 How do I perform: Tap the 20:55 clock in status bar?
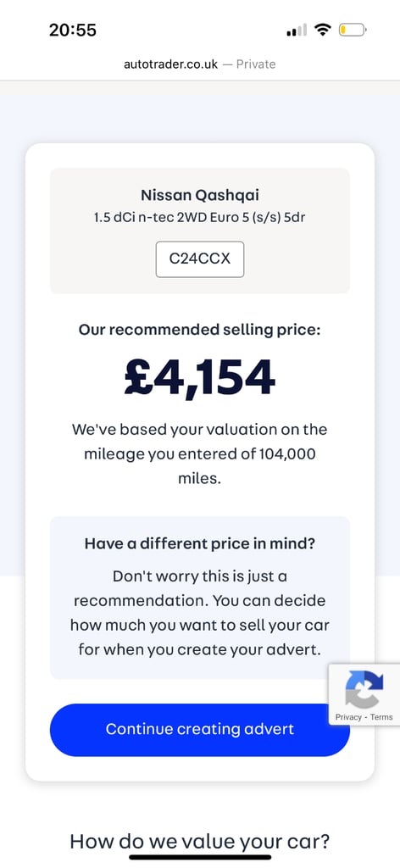coord(73,30)
